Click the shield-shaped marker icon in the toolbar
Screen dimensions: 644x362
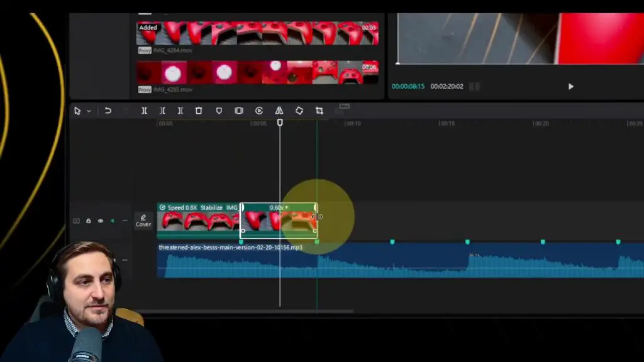pos(219,111)
